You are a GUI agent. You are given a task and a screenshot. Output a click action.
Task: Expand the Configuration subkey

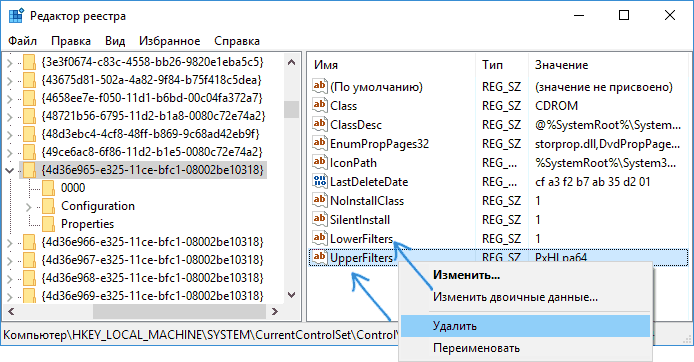point(29,206)
